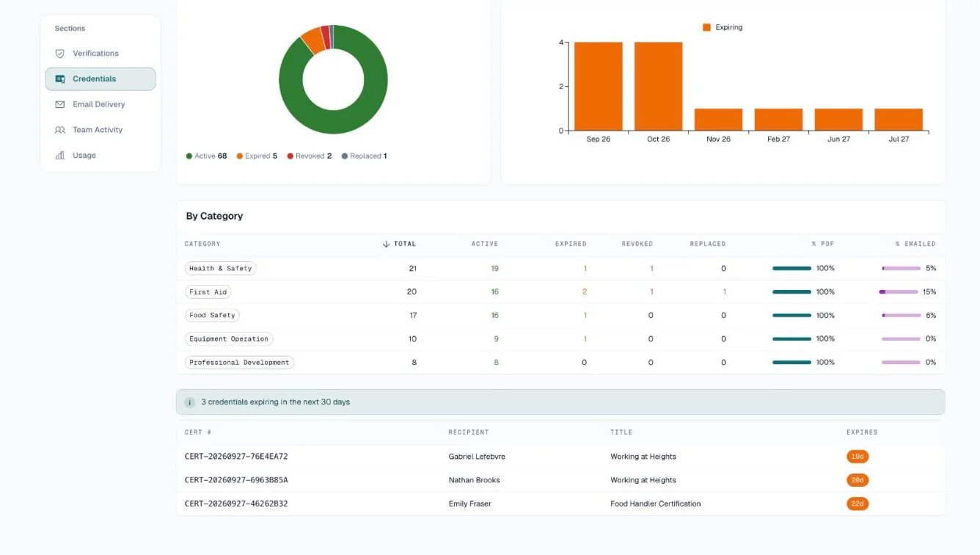Click the sort arrow beside Total column
The height and width of the screenshot is (555, 980).
click(387, 244)
